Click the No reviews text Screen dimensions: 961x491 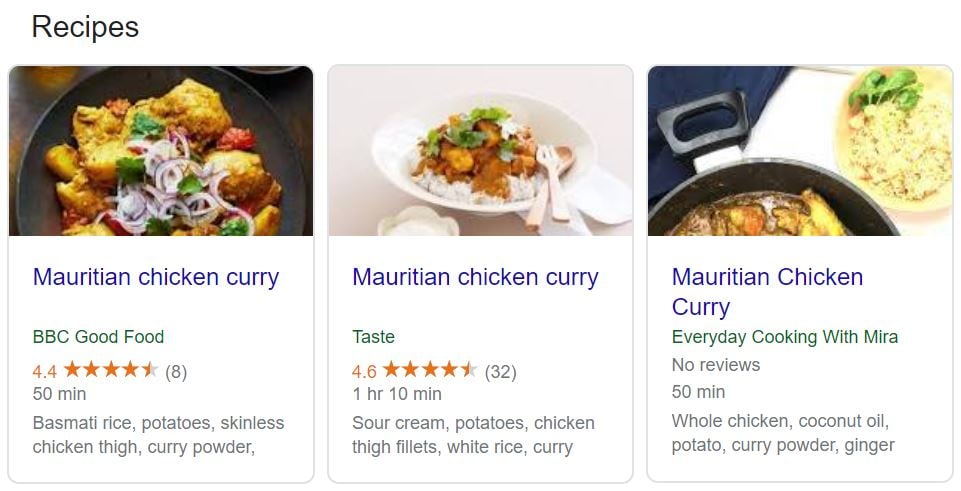[x=716, y=365]
